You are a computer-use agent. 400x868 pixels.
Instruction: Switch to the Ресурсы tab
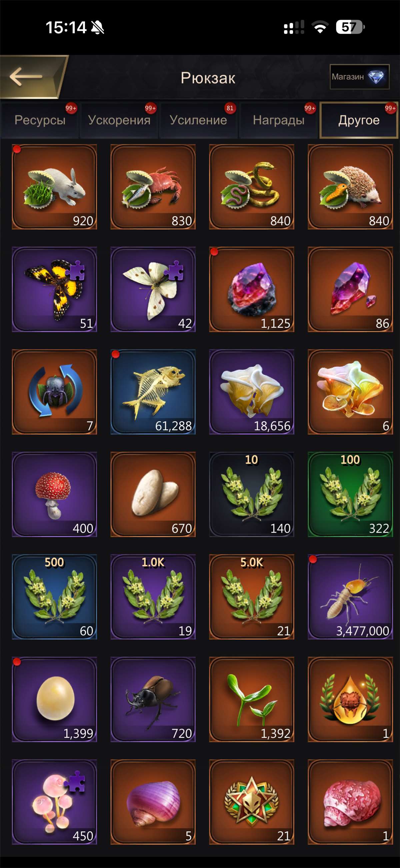point(40,120)
